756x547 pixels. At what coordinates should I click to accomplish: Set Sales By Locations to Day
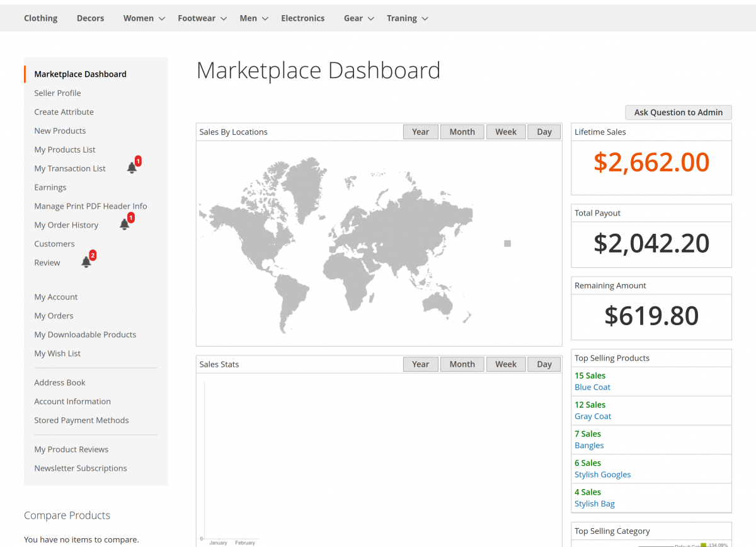[x=544, y=132]
